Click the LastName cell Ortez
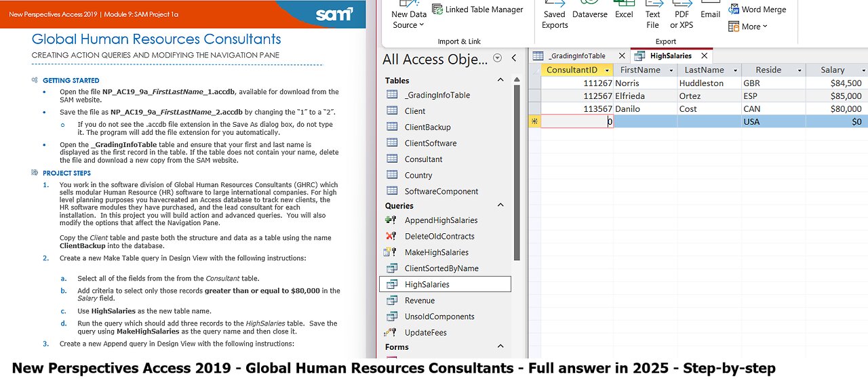This screenshot has height=383, width=868. tap(709, 96)
